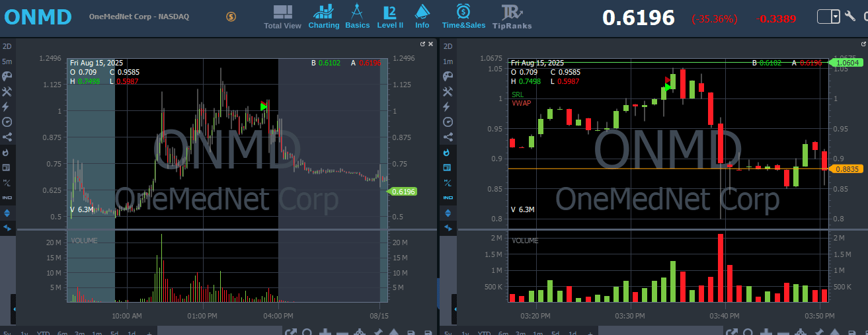Open the Level II window
This screenshot has height=335, width=868.
click(x=390, y=17)
